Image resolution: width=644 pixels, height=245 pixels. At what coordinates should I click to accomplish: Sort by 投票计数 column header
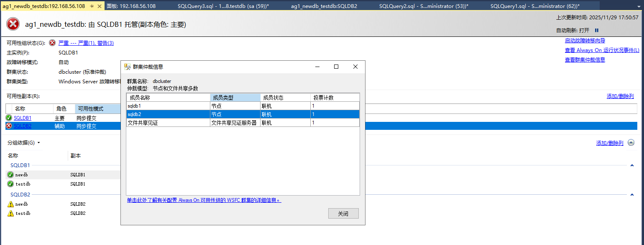pos(335,98)
